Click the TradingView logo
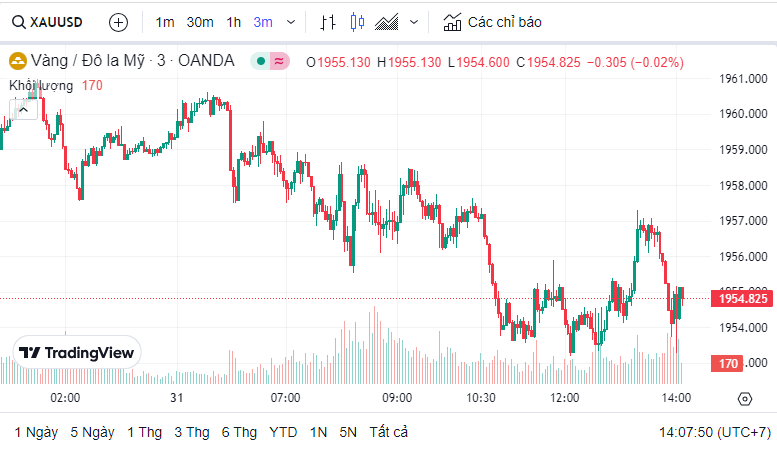The image size is (777, 449). coord(77,352)
